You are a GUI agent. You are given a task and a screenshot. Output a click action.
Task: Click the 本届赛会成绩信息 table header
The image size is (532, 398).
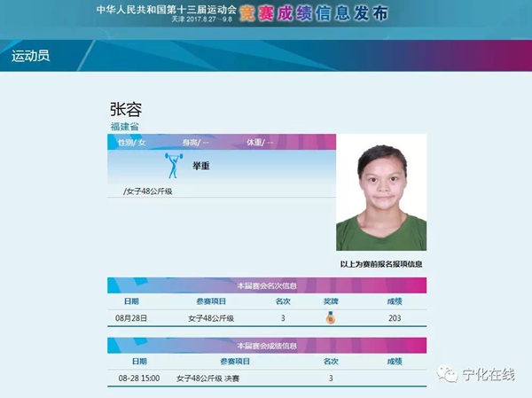click(x=266, y=345)
